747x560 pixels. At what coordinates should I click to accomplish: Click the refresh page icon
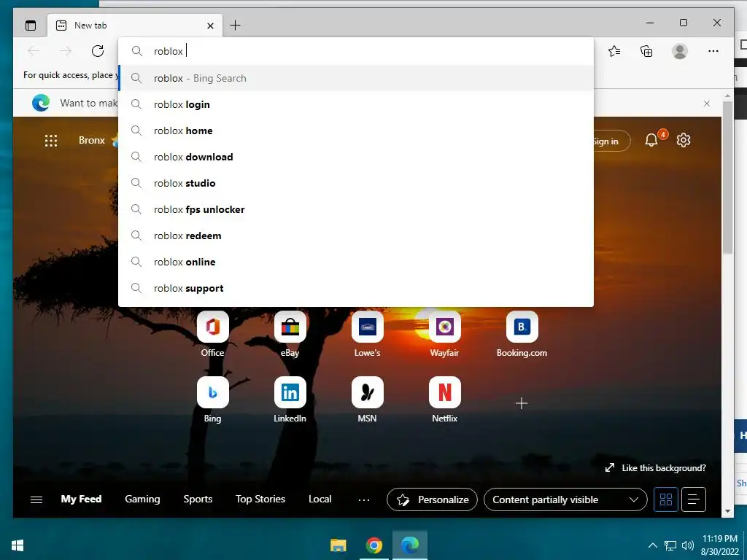click(x=98, y=51)
